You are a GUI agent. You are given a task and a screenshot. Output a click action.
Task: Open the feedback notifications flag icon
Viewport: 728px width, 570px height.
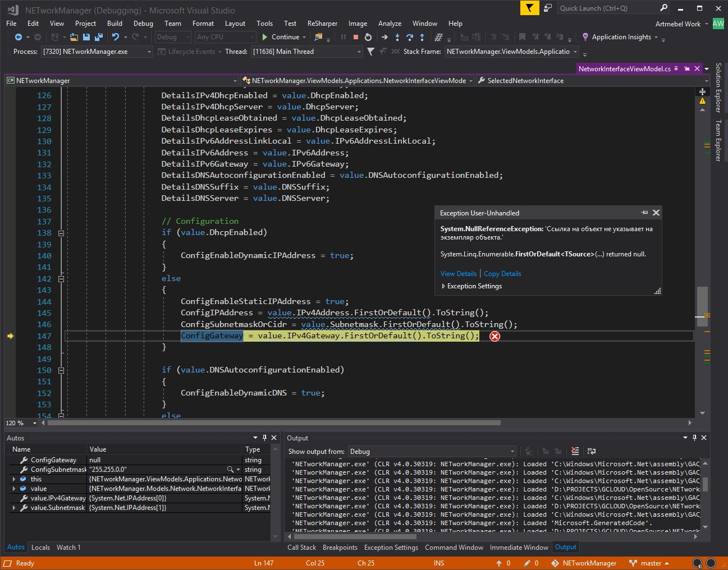pos(529,8)
